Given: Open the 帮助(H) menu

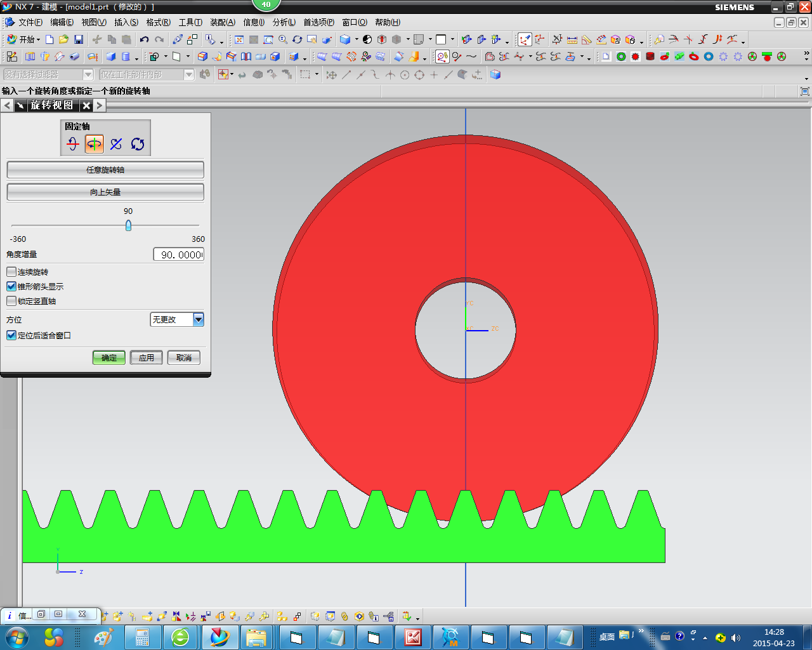Looking at the screenshot, I should tap(388, 22).
